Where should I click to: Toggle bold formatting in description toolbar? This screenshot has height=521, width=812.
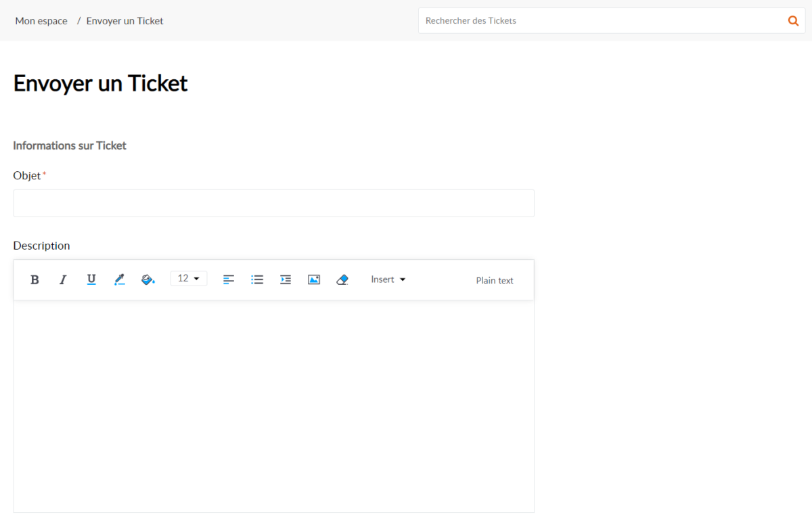click(35, 279)
